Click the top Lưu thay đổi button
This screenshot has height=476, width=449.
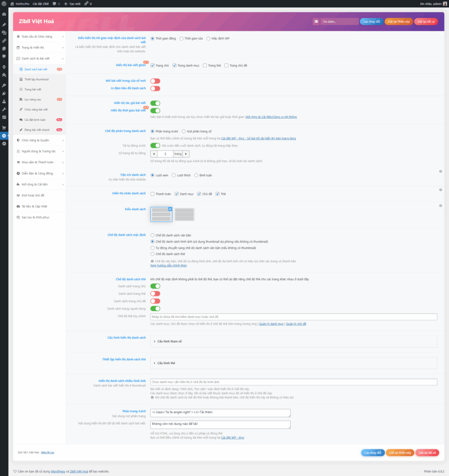pos(372,21)
